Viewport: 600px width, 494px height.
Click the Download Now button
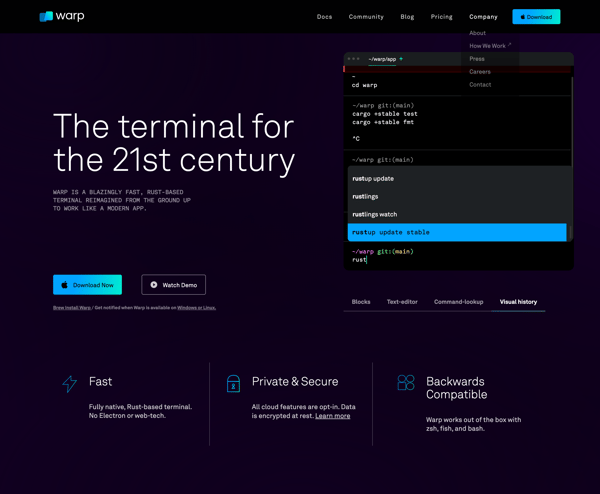coord(87,285)
